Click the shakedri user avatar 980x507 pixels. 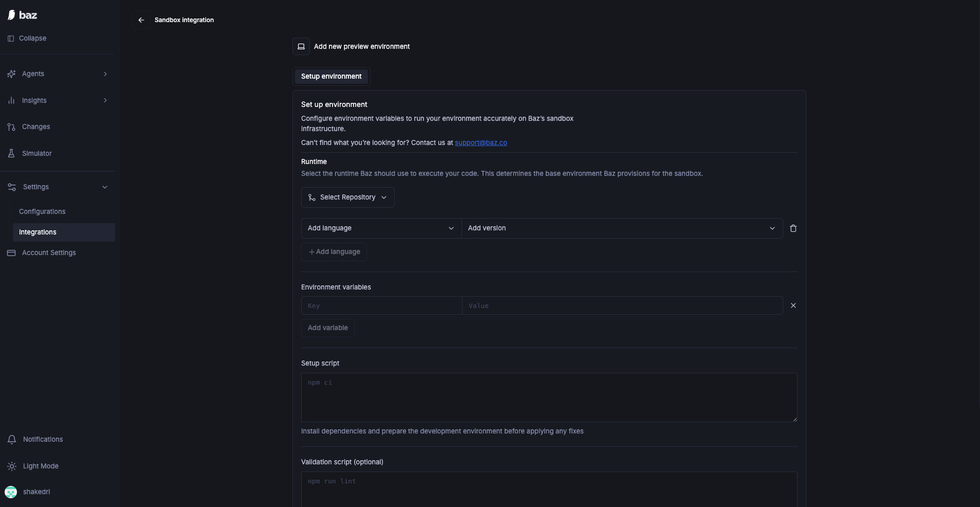coord(11,492)
